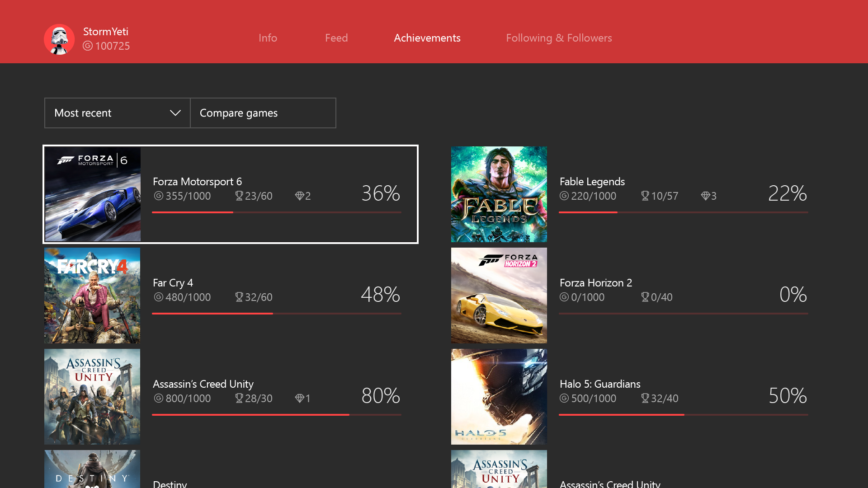Image resolution: width=868 pixels, height=488 pixels.
Task: Go to Following & Followers tab
Action: coord(559,38)
